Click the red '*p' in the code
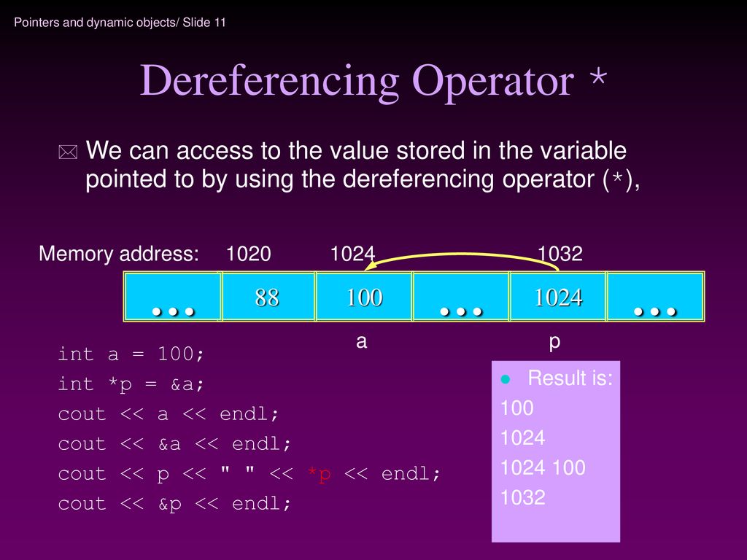The height and width of the screenshot is (560, 747). tap(320, 474)
